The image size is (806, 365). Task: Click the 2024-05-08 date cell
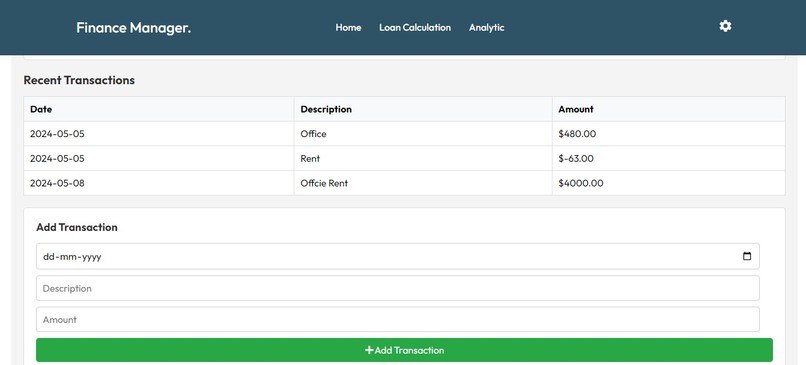(159, 183)
